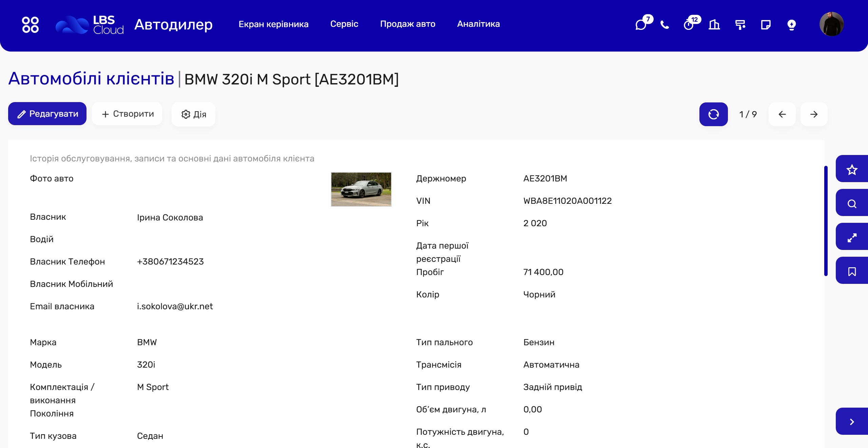This screenshot has width=868, height=448.
Task: Click the body type value Седан
Action: [150, 436]
